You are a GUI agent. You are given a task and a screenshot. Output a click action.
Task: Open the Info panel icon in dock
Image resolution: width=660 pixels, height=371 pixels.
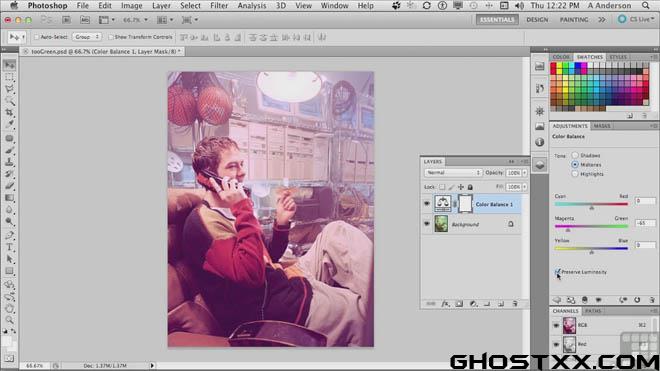coord(540,142)
